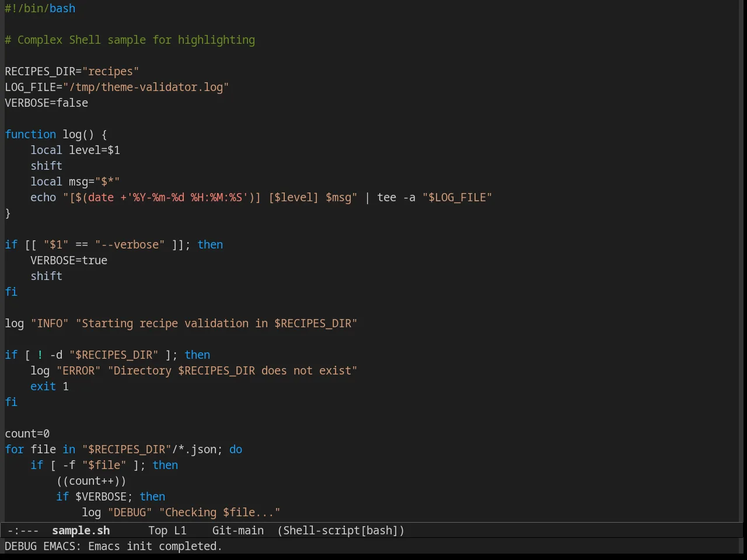Click the 'for' keyword in the file loop
The width and height of the screenshot is (747, 560).
15,449
